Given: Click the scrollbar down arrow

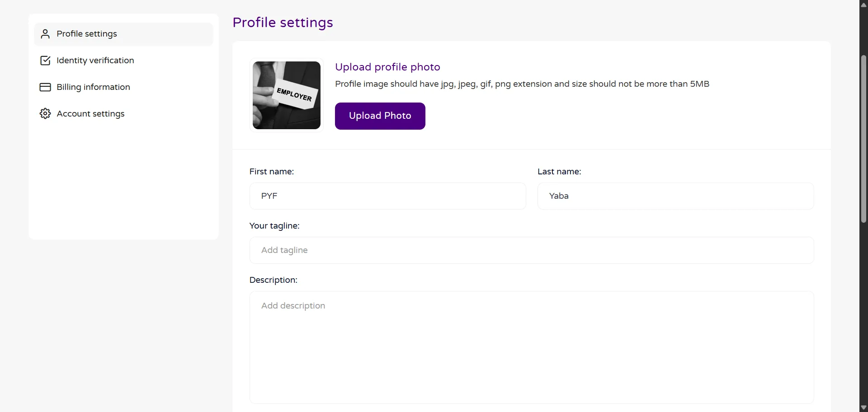Looking at the screenshot, I should pyautogui.click(x=863, y=407).
